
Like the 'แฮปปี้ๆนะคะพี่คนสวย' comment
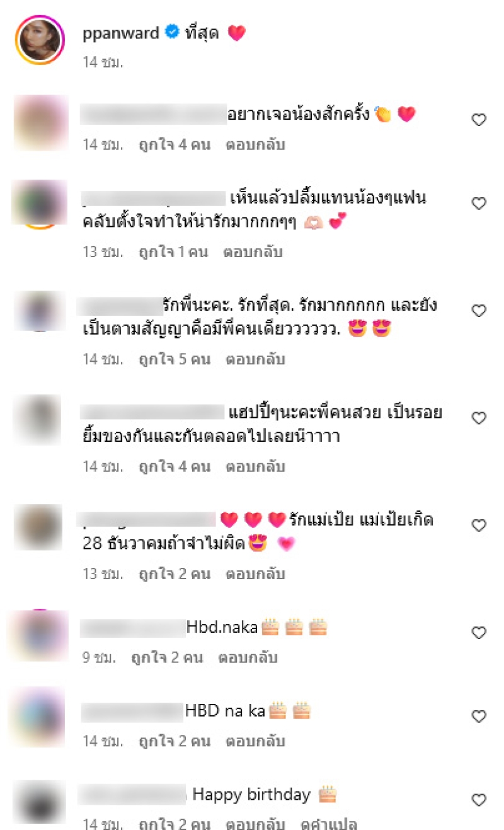tap(479, 418)
